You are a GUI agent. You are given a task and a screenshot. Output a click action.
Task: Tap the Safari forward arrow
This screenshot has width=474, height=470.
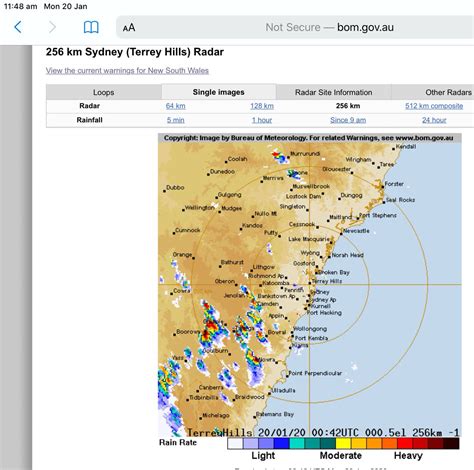pos(52,27)
